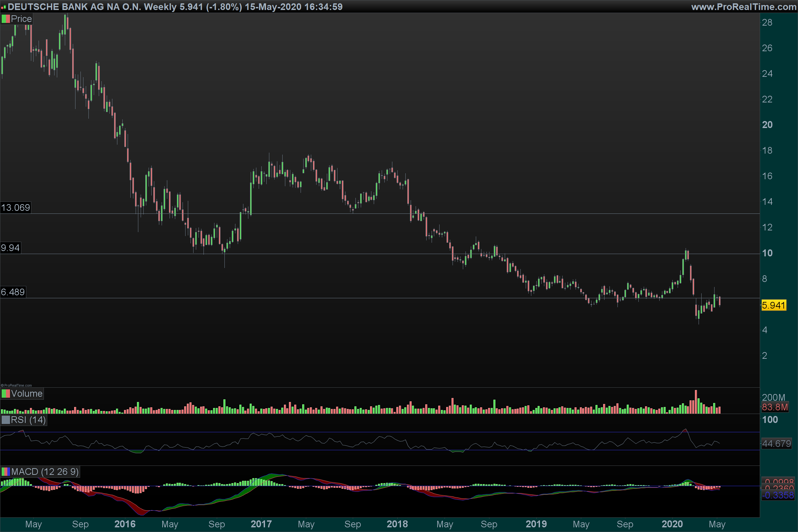Screen dimensions: 798x532
Task: Select the 6.489 support line label
Action: tap(13, 292)
